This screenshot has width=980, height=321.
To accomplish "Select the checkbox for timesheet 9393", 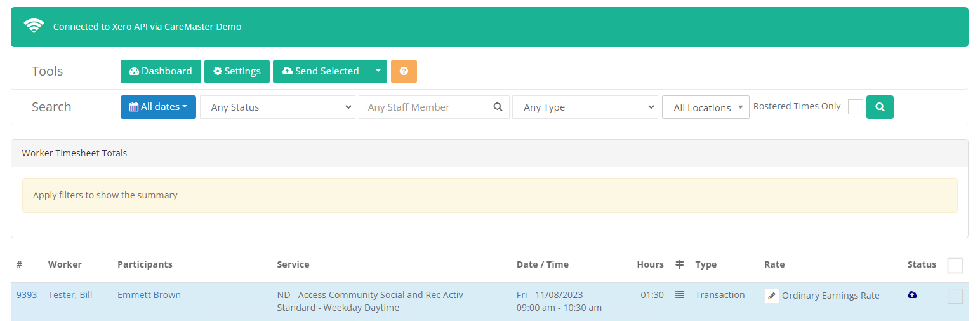I will (x=955, y=296).
